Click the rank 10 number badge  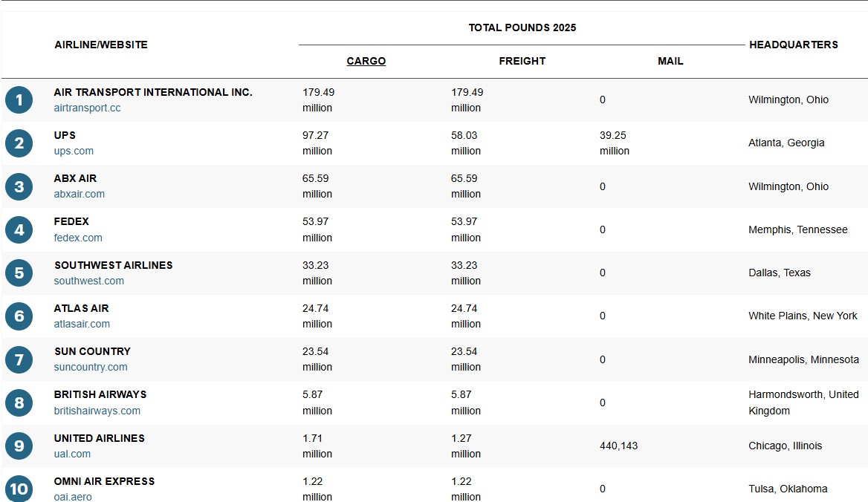point(19,489)
